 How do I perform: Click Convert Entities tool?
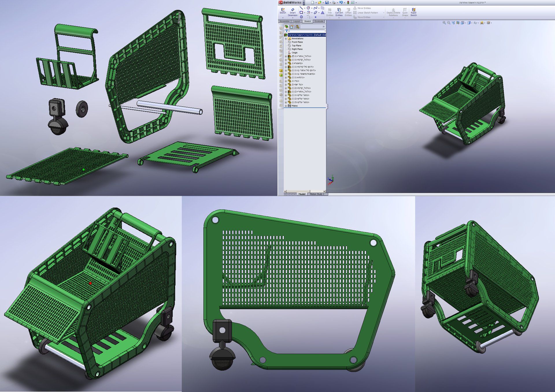point(339,11)
